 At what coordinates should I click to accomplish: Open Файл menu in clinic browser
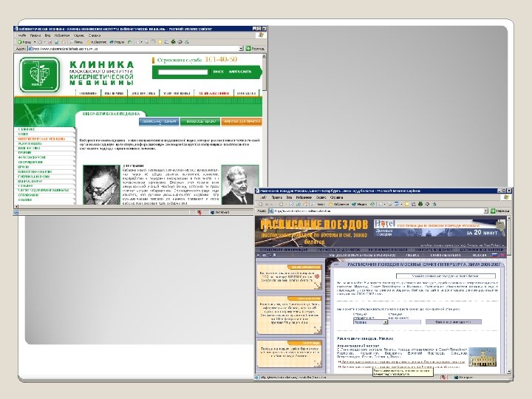click(x=21, y=35)
